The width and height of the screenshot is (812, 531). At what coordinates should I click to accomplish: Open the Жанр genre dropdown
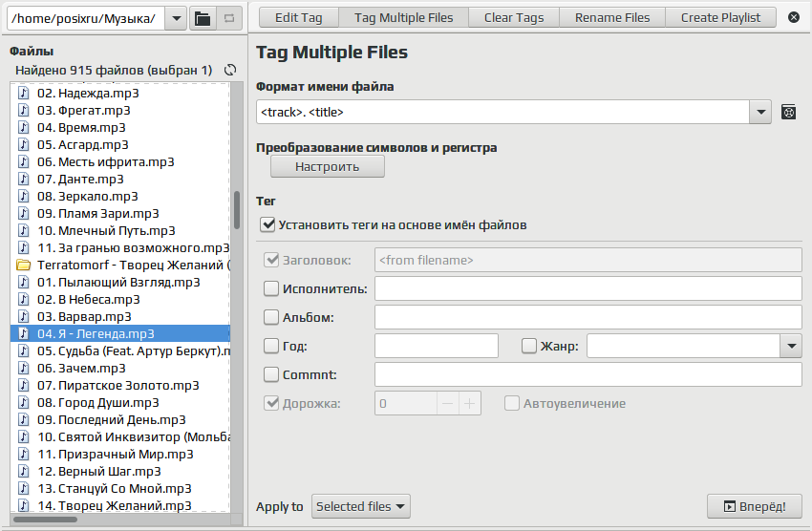(x=791, y=346)
